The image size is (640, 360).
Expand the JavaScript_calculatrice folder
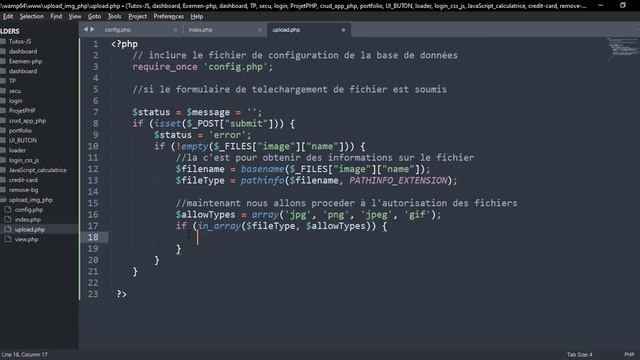(38, 170)
